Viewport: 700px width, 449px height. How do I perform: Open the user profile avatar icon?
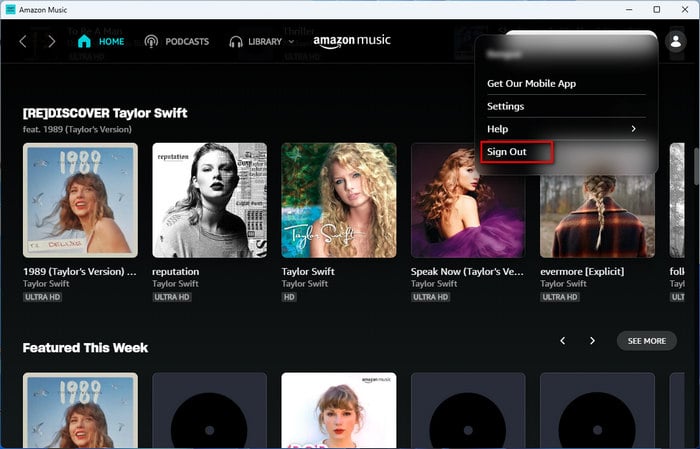click(676, 42)
